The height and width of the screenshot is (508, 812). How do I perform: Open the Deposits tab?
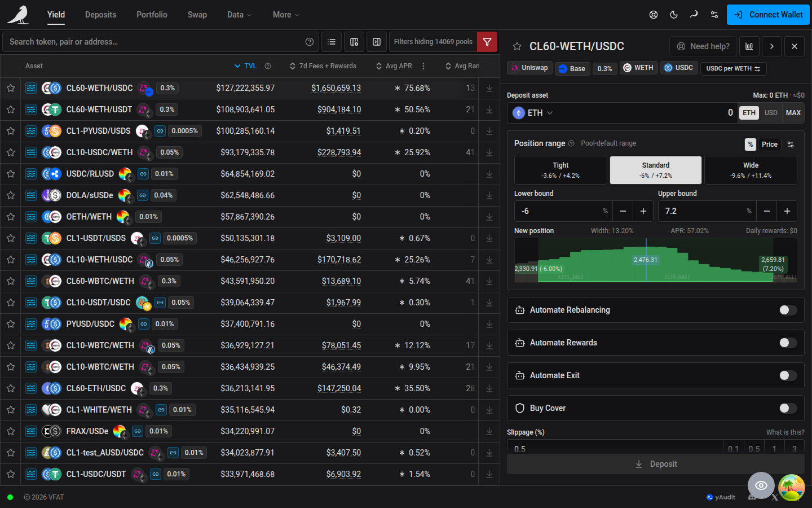pyautogui.click(x=100, y=15)
